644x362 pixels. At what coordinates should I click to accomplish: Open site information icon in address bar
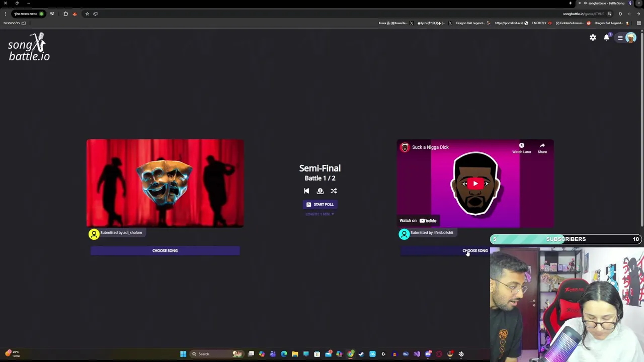(609, 14)
